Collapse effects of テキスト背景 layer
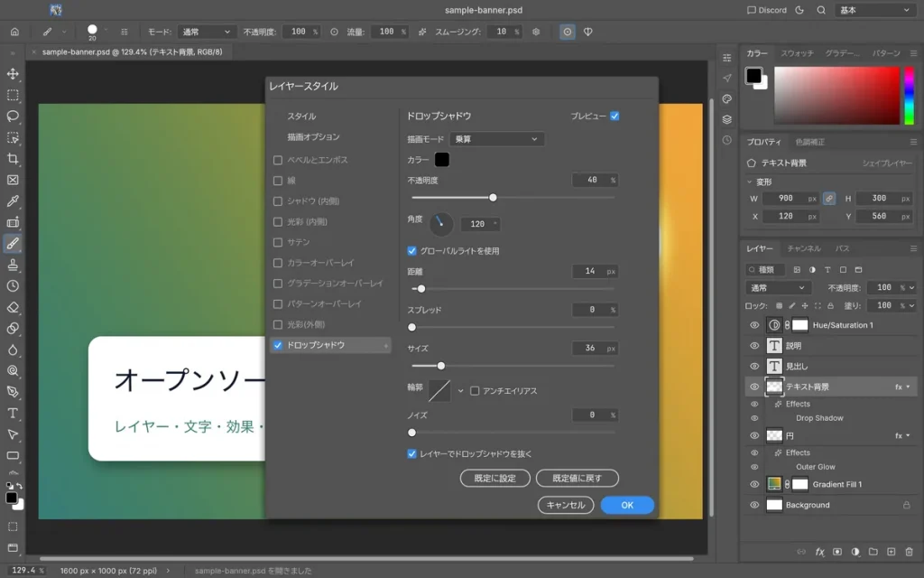The image size is (924, 578). tap(908, 387)
